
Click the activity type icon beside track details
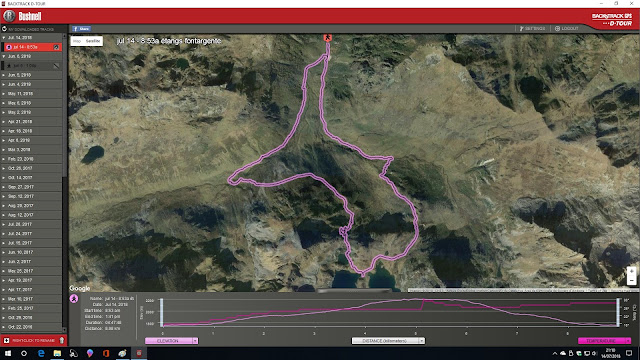(x=74, y=299)
